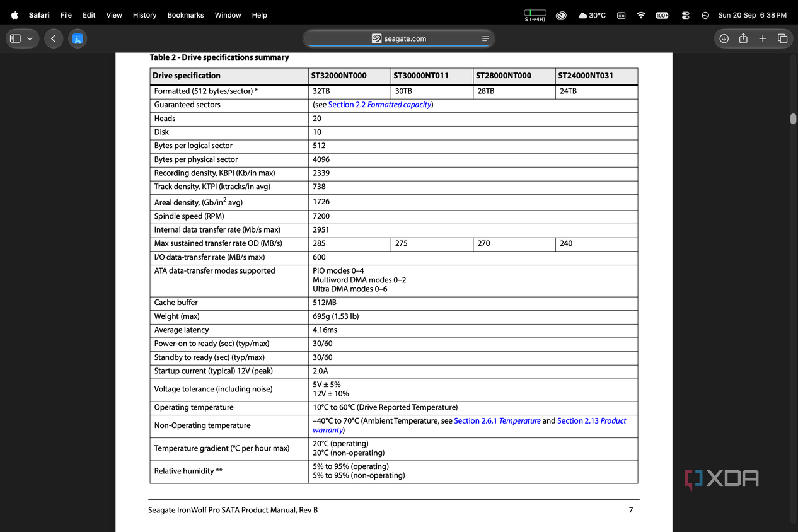Expand the sidebar tab group dropdown arrow
Image resolution: width=798 pixels, height=532 pixels.
[30, 38]
